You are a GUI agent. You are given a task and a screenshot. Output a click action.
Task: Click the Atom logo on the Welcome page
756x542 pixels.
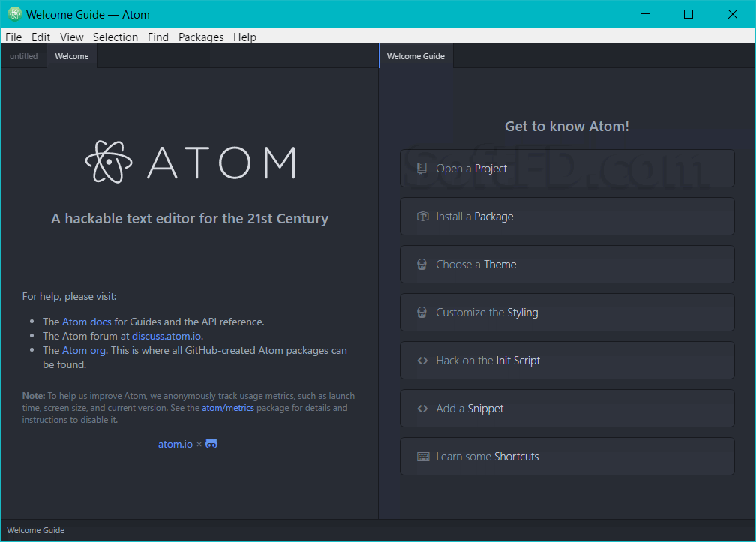[x=190, y=163]
